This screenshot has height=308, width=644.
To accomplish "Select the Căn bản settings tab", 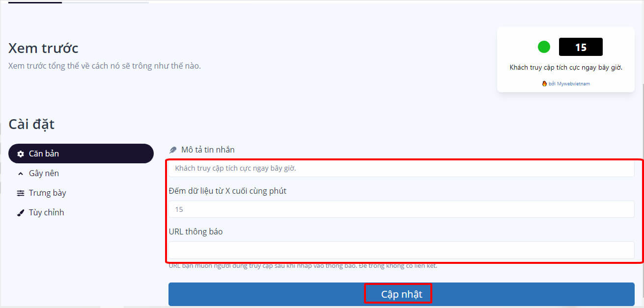I will pyautogui.click(x=81, y=154).
